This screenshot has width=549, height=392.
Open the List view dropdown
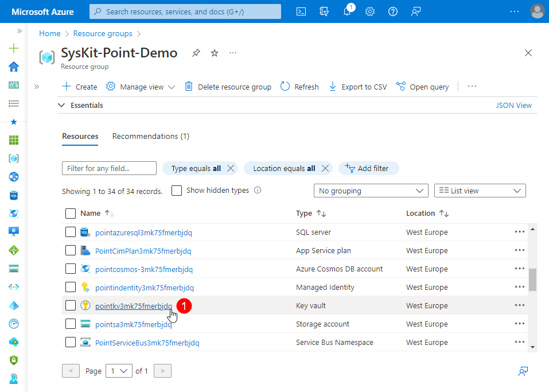point(480,191)
